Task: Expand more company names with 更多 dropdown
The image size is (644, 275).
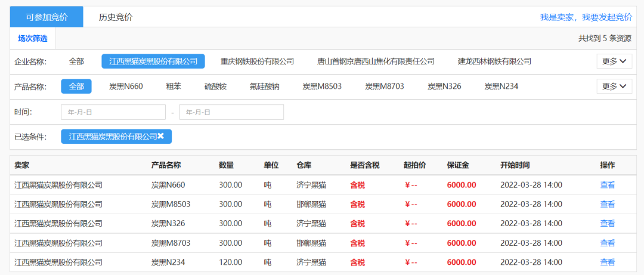Action: [614, 61]
